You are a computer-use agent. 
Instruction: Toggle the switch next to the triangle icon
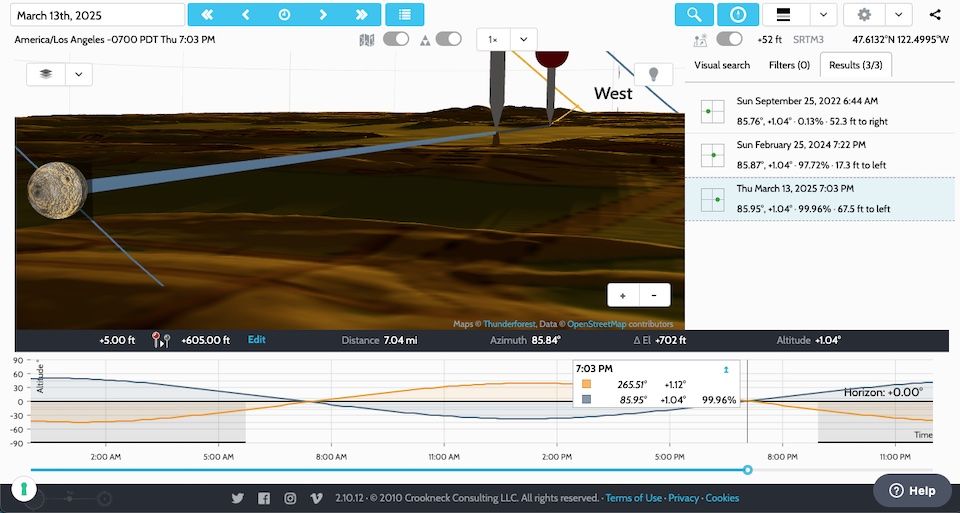[x=449, y=39]
